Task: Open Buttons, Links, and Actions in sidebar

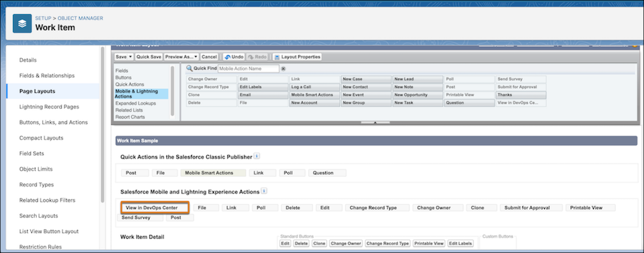Action: [x=53, y=122]
